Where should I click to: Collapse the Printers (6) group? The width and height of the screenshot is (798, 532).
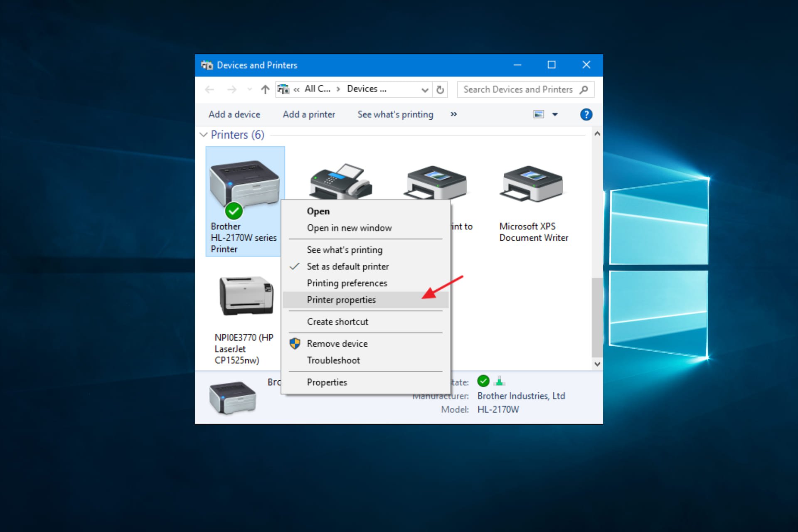(204, 135)
